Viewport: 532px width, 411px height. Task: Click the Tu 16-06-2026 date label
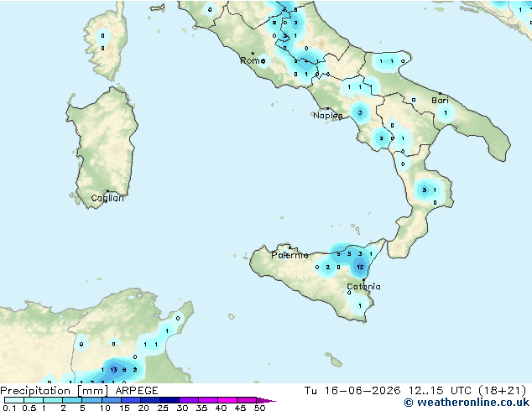pyautogui.click(x=352, y=391)
